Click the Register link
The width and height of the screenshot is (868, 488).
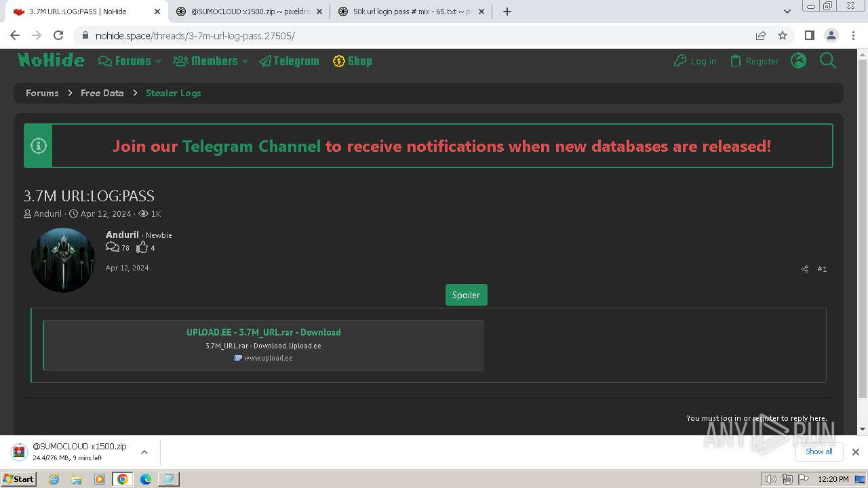pos(755,61)
